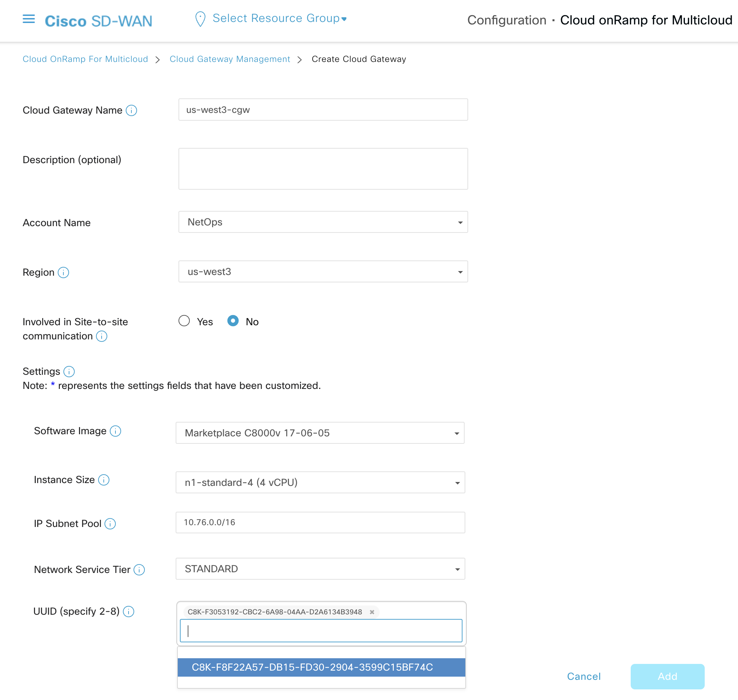Open the hamburger navigation menu
Screen dimensions: 738x700
(x=29, y=19)
